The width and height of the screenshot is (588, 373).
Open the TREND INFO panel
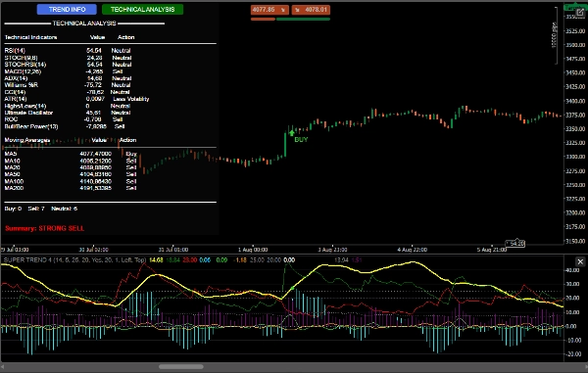(67, 10)
